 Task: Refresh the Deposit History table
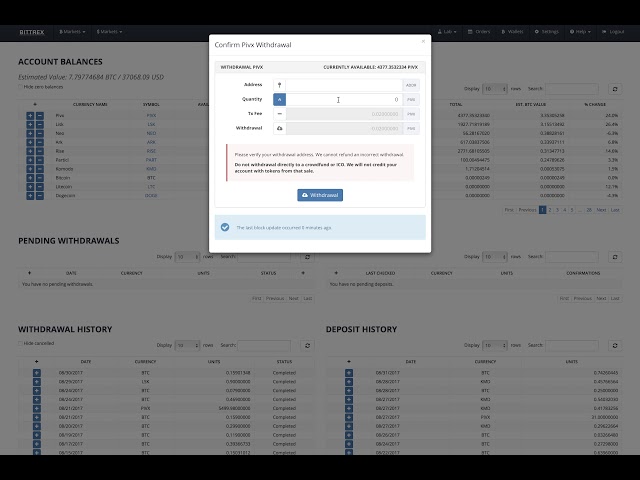pyautogui.click(x=615, y=346)
